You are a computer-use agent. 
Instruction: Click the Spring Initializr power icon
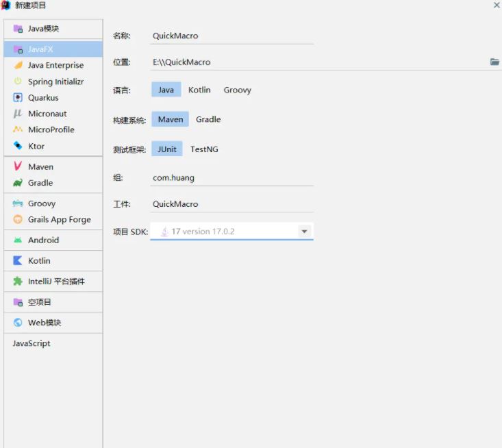pyautogui.click(x=18, y=82)
